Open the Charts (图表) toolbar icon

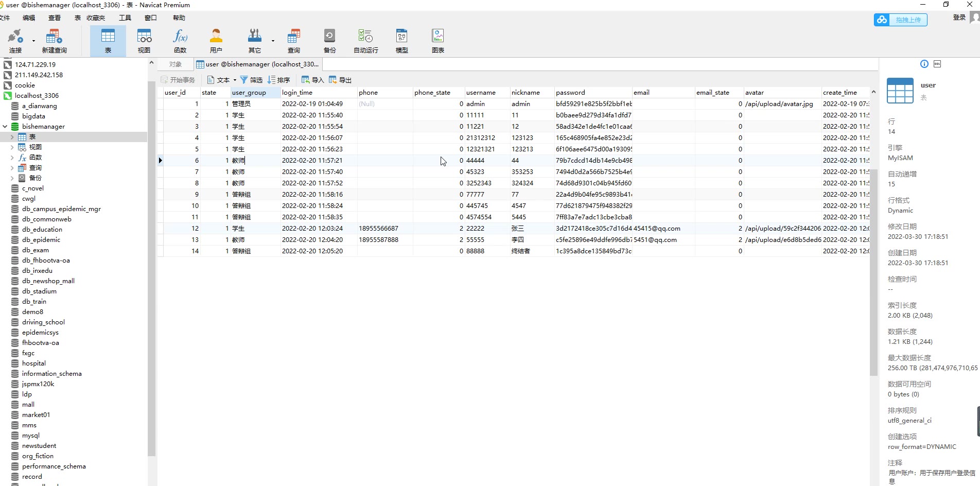[437, 41]
